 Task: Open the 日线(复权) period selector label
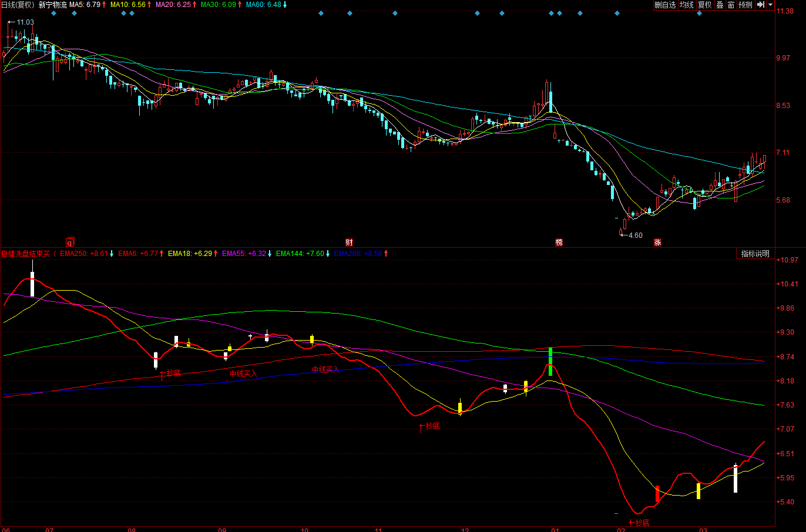click(18, 5)
